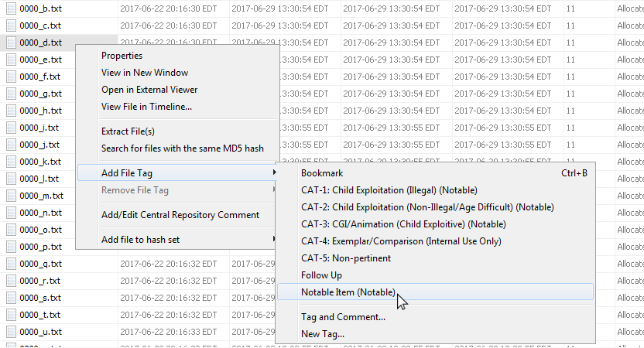The height and width of the screenshot is (348, 644).
Task: Click the 0000_s.txt file name
Action: click(x=40, y=298)
